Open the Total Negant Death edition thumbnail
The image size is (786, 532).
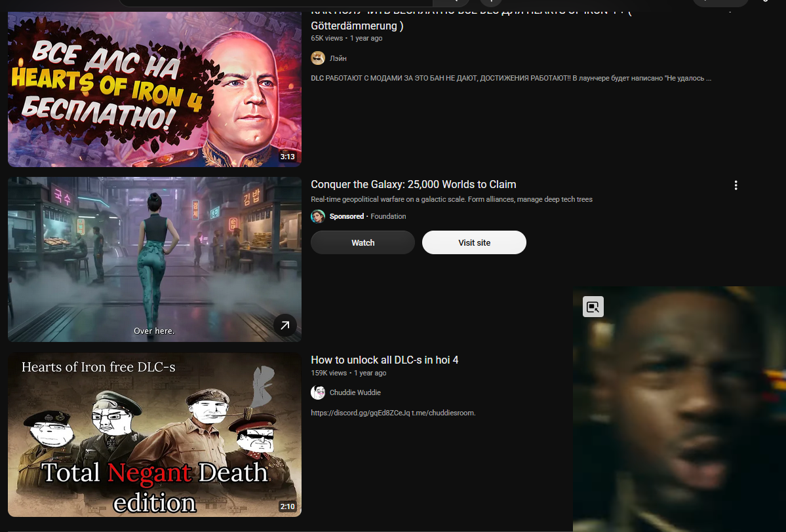155,434
